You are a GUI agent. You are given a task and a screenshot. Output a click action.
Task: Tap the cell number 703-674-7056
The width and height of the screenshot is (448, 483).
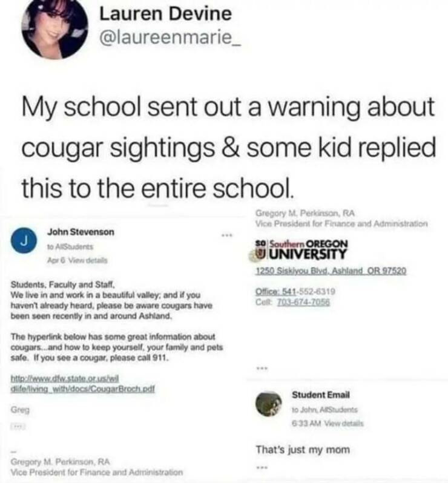[x=303, y=302]
